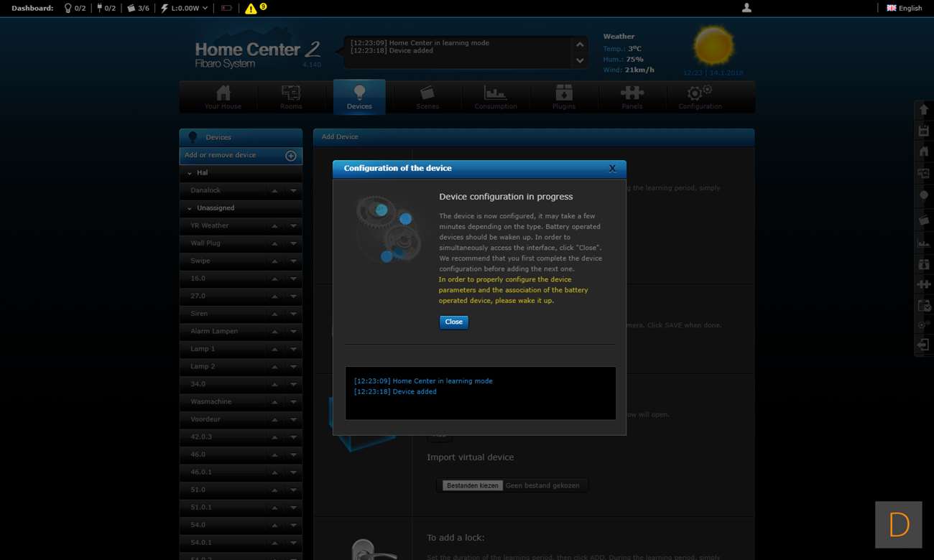Click the dialog log 'Device added' entry
The width and height of the screenshot is (934, 560).
[x=395, y=392]
